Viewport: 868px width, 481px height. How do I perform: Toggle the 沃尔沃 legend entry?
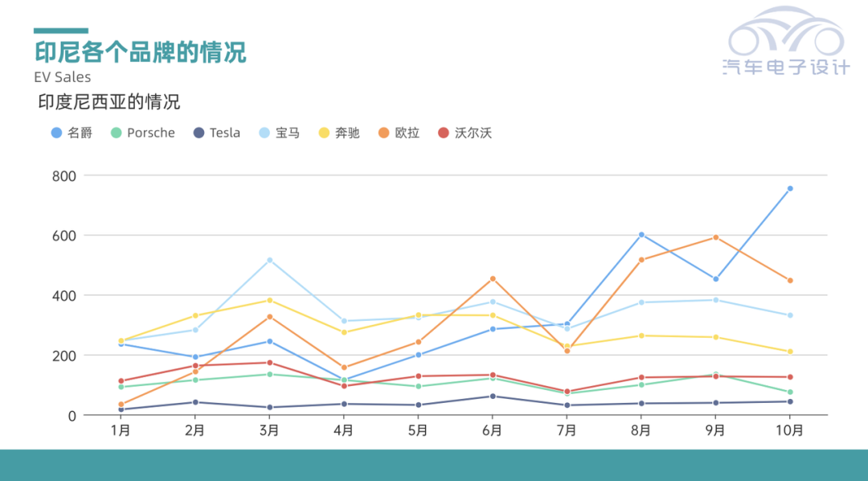pyautogui.click(x=465, y=133)
